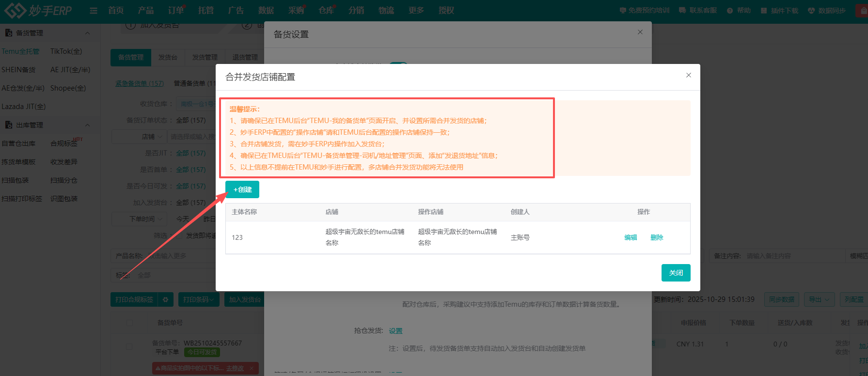
Task: Click 设置 link beside 抢仓发货
Action: pos(395,331)
